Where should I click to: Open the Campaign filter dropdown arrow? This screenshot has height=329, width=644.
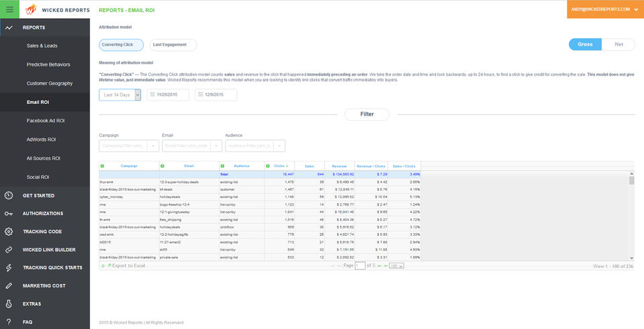[153, 146]
